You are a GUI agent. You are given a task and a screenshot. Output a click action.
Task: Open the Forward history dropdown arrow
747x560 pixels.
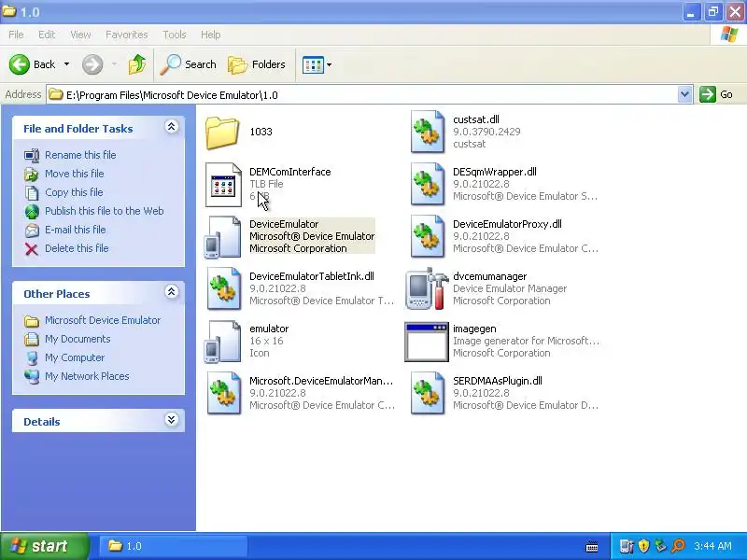pos(114,64)
